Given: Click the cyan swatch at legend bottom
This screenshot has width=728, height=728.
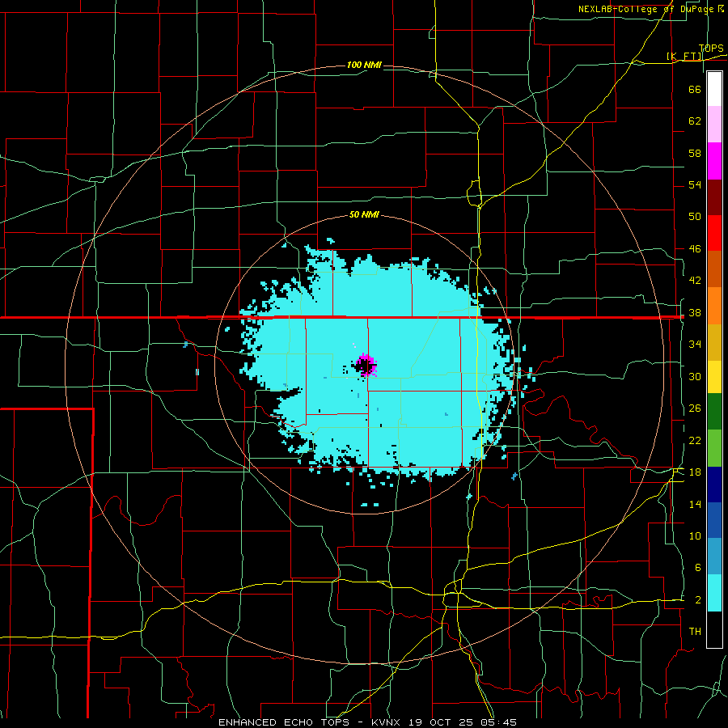Looking at the screenshot, I should pyautogui.click(x=714, y=593).
